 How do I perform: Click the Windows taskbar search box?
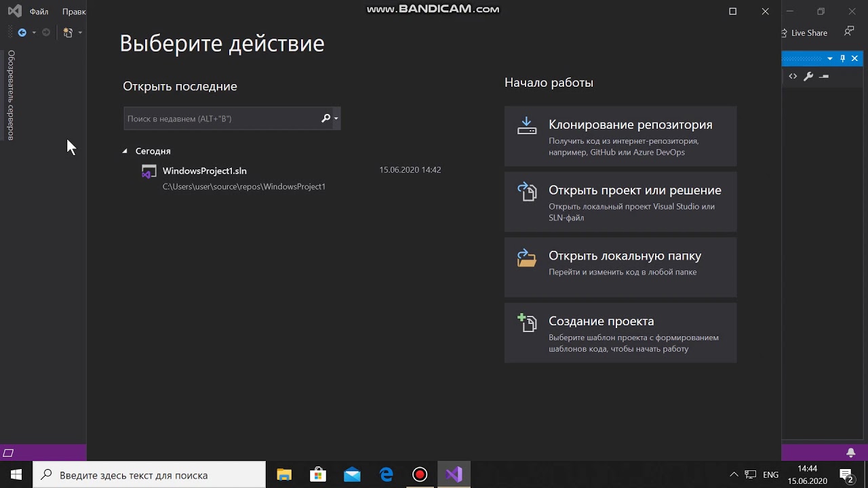(x=149, y=475)
